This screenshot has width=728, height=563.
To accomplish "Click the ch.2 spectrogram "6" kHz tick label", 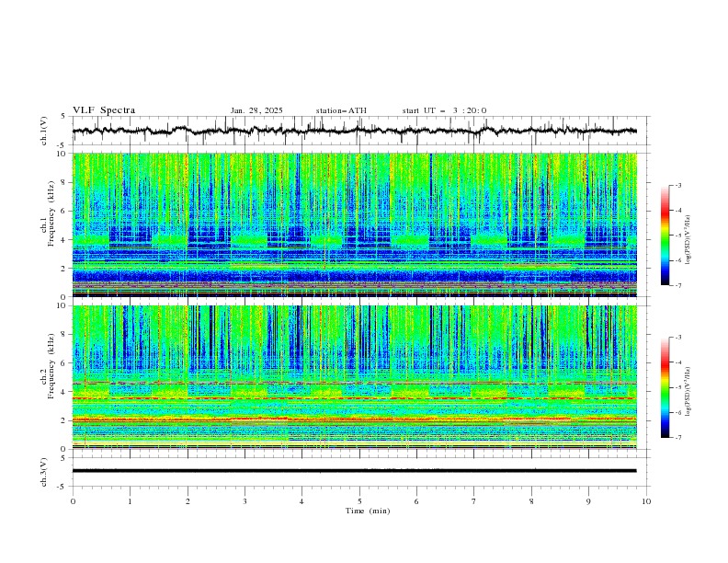I will click(x=65, y=363).
